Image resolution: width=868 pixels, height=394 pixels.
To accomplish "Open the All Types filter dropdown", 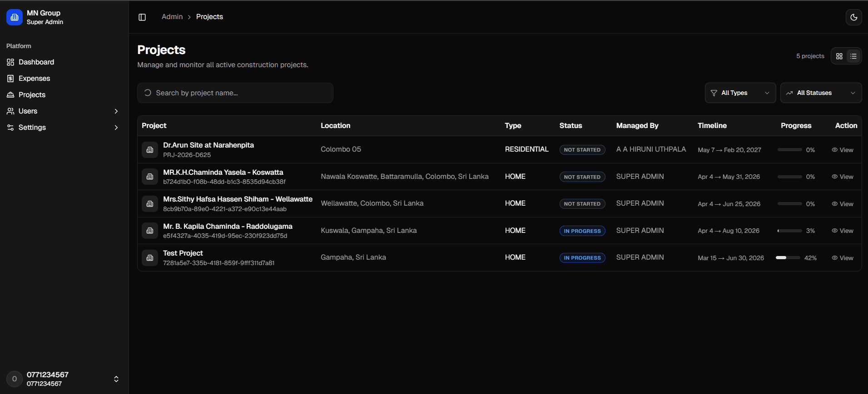I will pos(740,93).
